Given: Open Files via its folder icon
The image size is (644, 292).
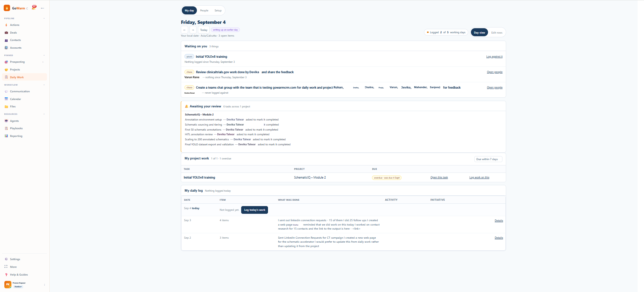Looking at the screenshot, I should [6, 107].
